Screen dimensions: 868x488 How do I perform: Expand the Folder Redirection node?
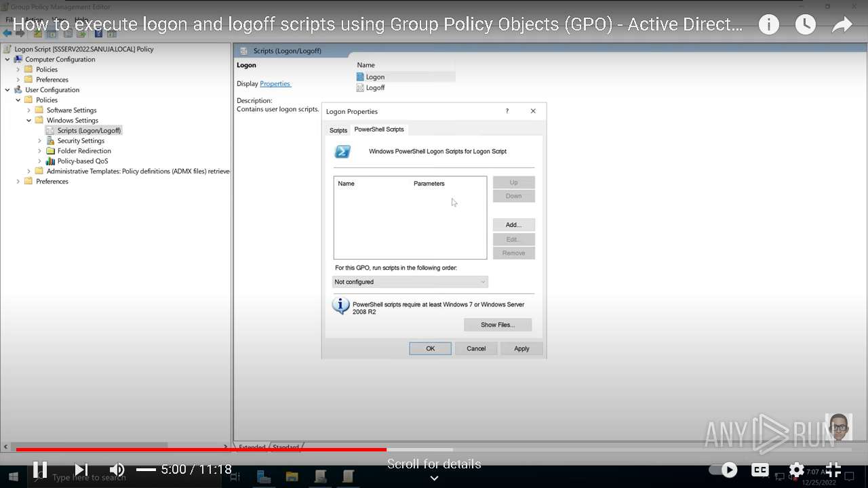point(40,150)
